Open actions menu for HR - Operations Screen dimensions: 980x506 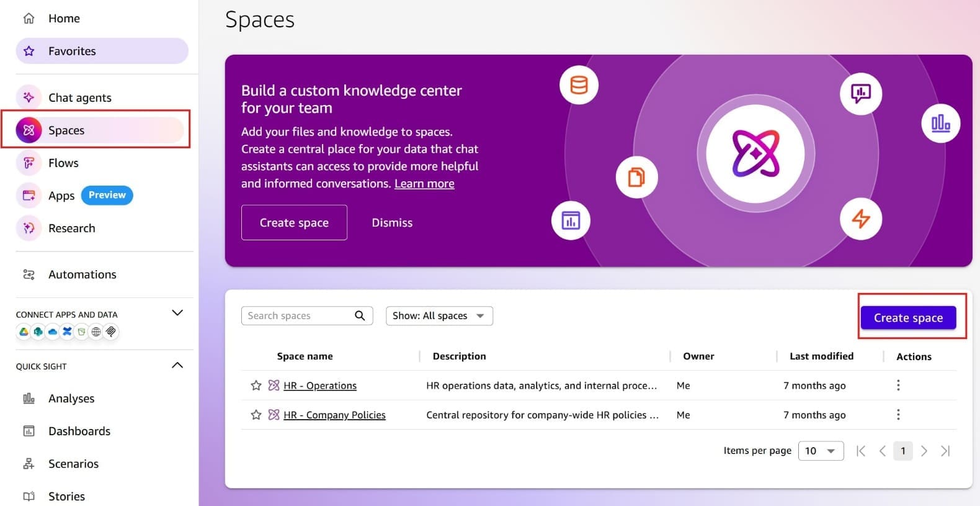pyautogui.click(x=898, y=385)
